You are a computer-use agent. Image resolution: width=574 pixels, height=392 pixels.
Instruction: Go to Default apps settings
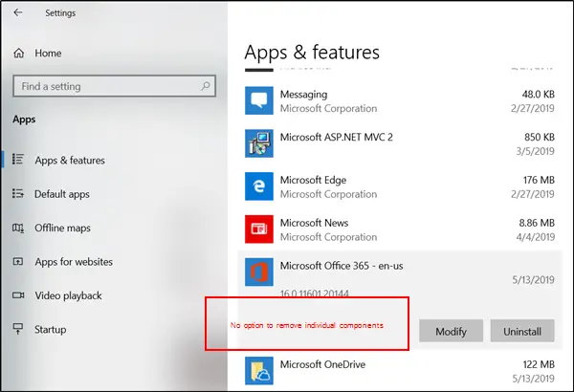click(x=61, y=194)
